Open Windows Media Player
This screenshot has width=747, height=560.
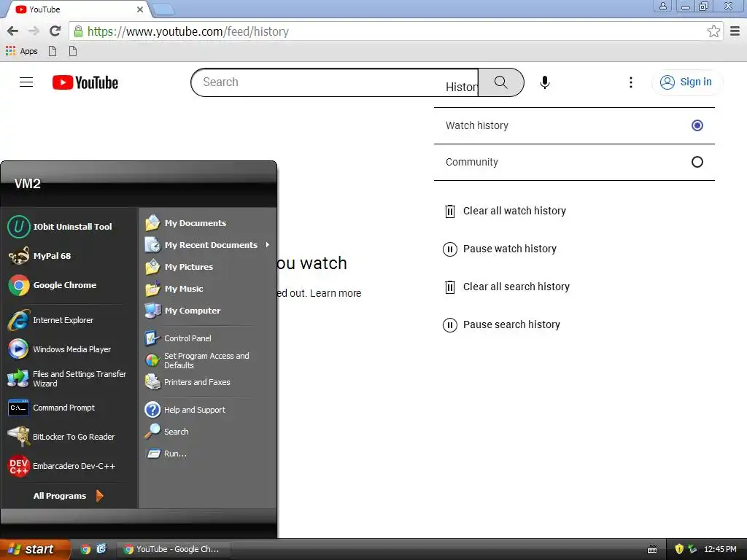(61, 349)
